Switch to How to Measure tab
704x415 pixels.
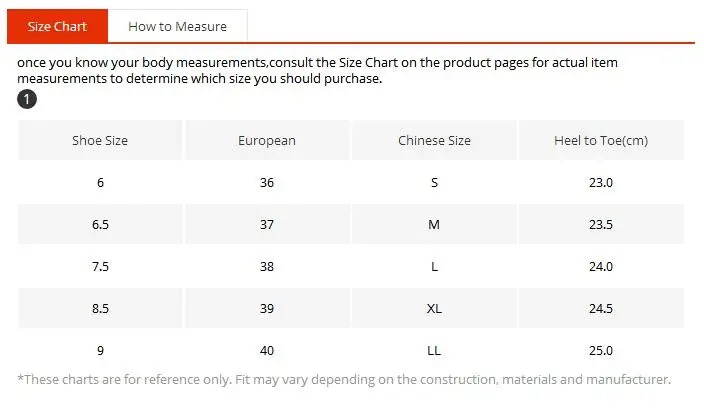click(178, 26)
